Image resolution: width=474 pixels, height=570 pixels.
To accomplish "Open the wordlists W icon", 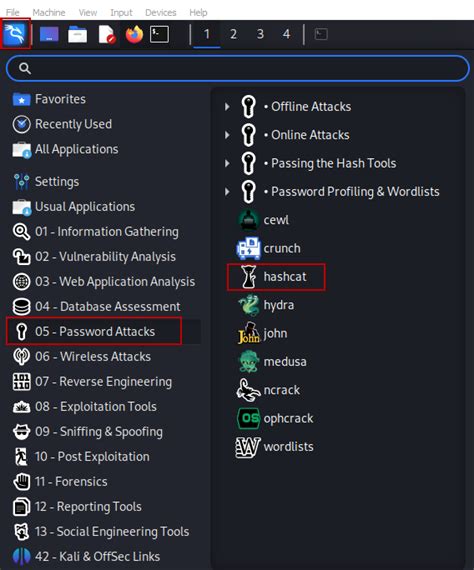I will pos(249,447).
